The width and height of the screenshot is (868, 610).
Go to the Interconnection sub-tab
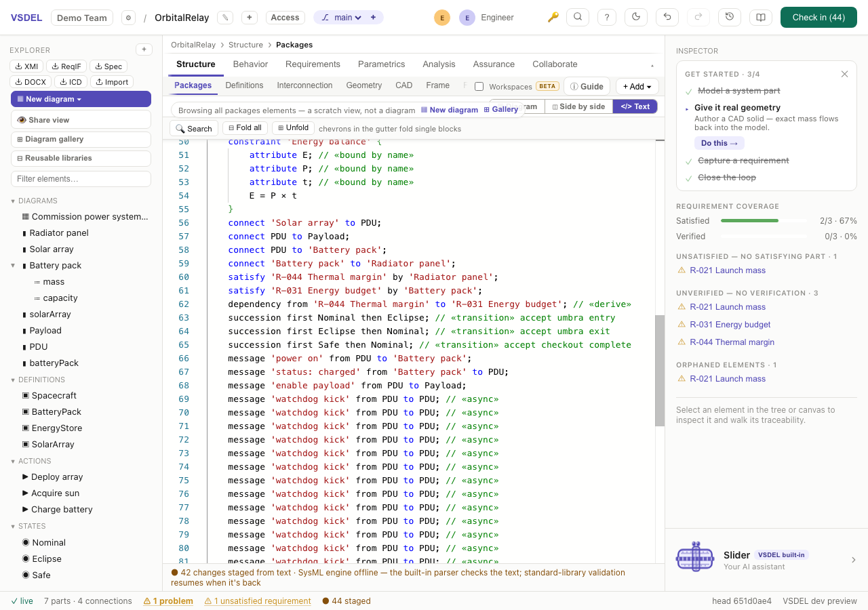tap(304, 85)
